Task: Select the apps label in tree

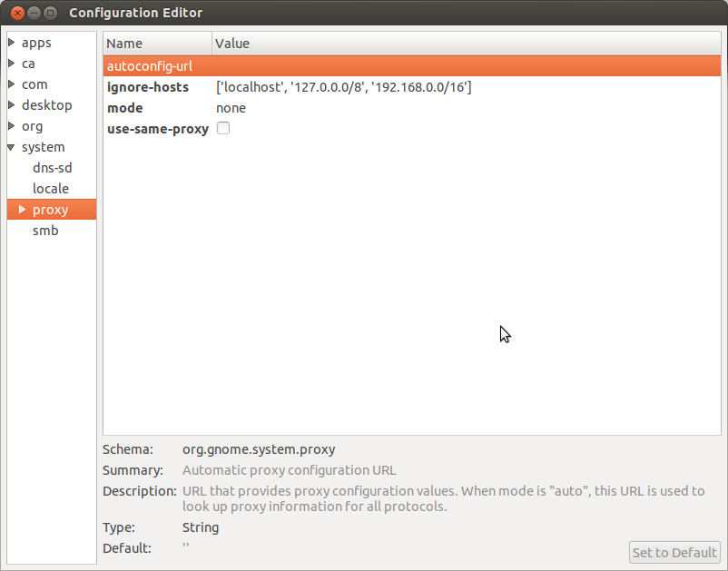Action: [x=36, y=44]
